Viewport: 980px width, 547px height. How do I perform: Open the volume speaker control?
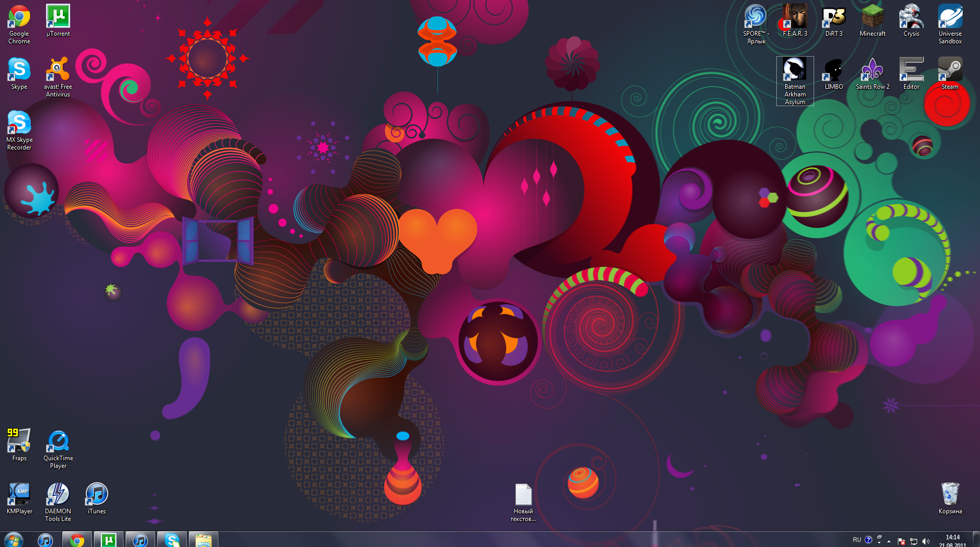click(x=926, y=541)
